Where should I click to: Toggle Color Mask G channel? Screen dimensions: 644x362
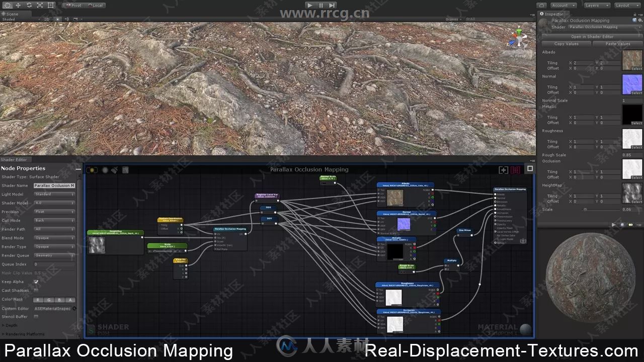(x=49, y=300)
